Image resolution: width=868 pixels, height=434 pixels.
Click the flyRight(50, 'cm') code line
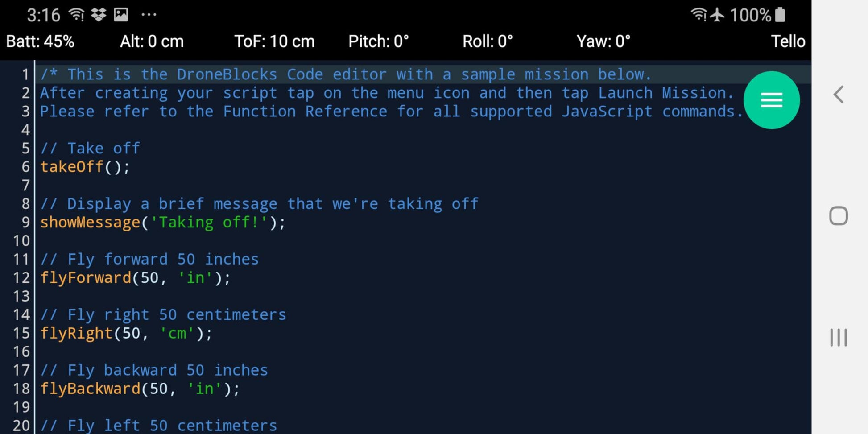point(127,333)
